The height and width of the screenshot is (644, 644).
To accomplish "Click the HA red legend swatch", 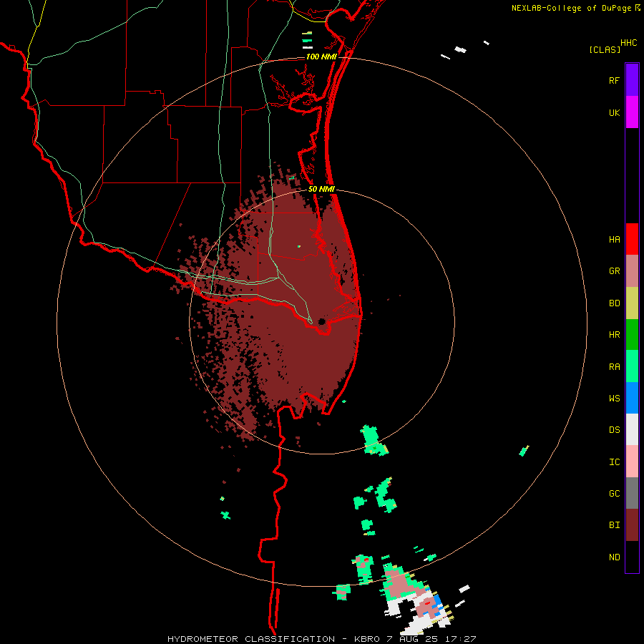I will [632, 239].
